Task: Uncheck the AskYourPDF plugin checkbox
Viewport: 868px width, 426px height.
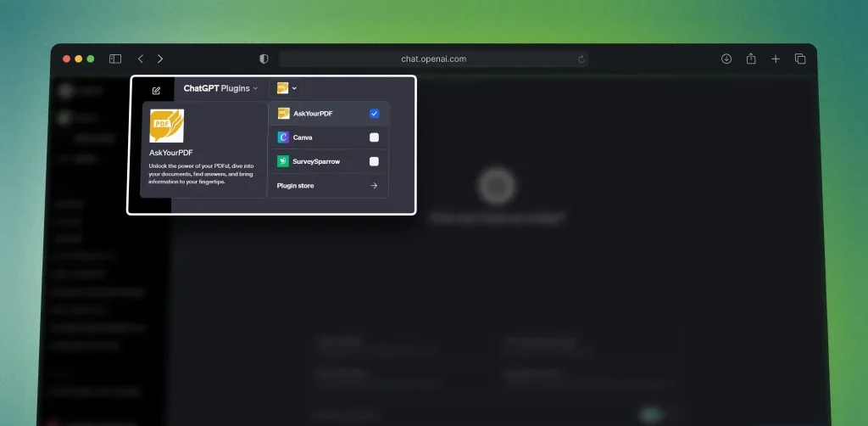Action: 374,114
